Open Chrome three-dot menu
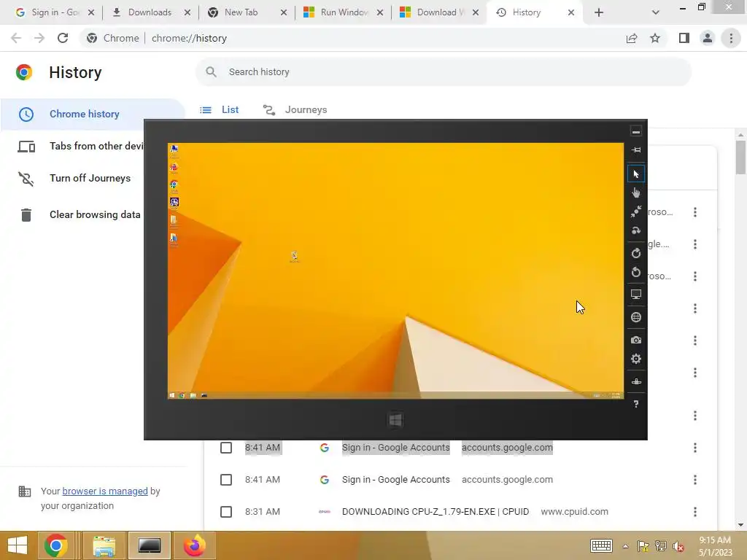This screenshot has width=747, height=560. pyautogui.click(x=731, y=38)
